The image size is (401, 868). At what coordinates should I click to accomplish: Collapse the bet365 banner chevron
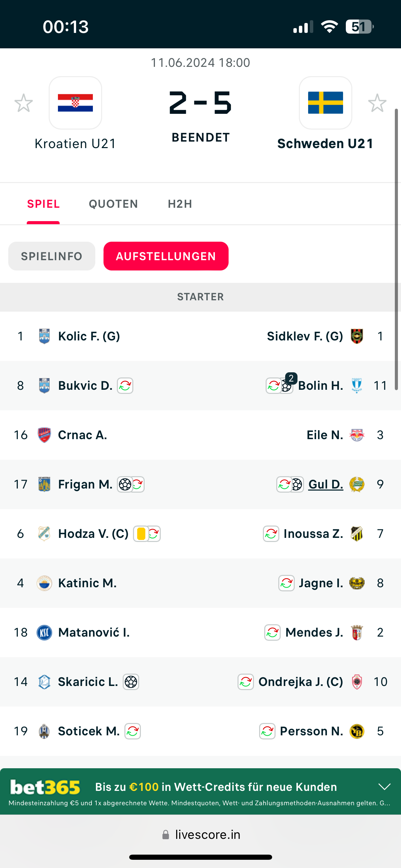[x=385, y=786]
